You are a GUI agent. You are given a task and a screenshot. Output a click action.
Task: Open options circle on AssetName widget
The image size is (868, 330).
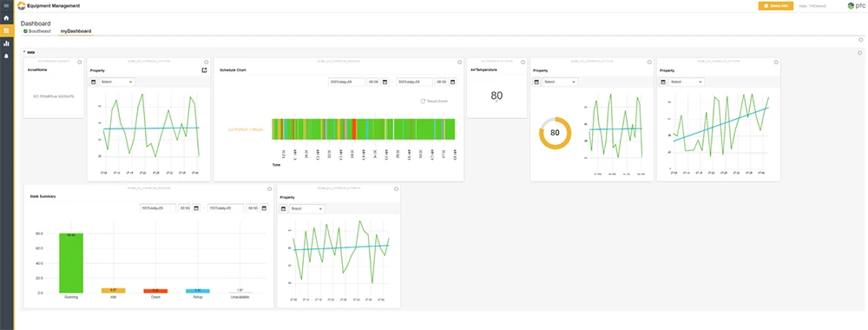80,62
